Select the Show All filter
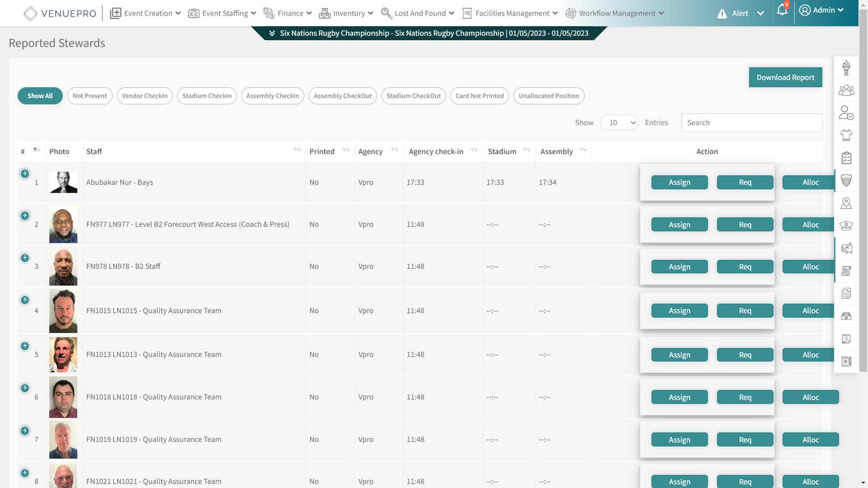Screen dimensions: 868x488 click(40, 96)
